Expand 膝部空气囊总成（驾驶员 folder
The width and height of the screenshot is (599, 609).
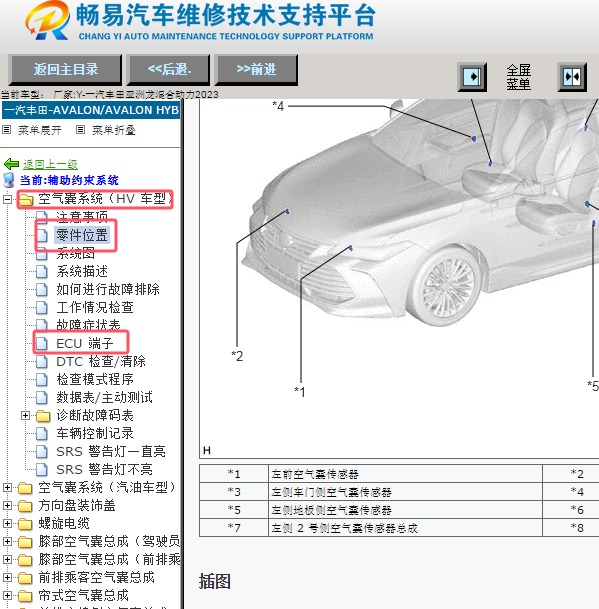(7, 541)
